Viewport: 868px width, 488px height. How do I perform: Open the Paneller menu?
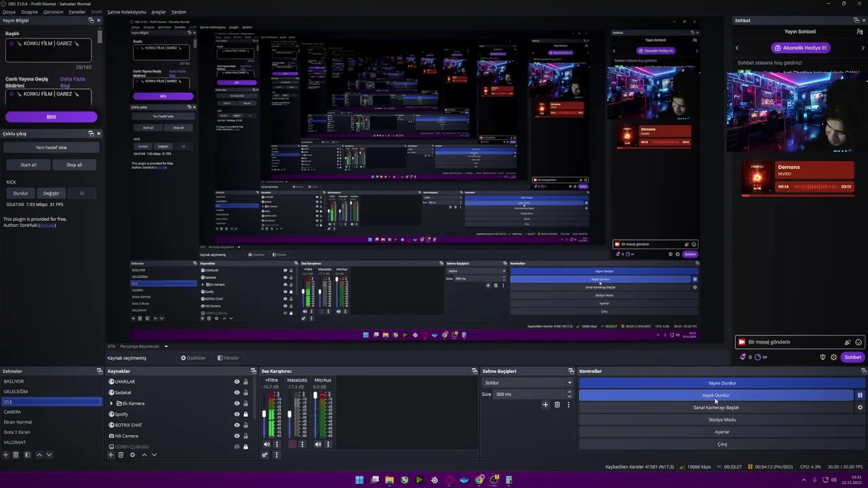pos(77,12)
